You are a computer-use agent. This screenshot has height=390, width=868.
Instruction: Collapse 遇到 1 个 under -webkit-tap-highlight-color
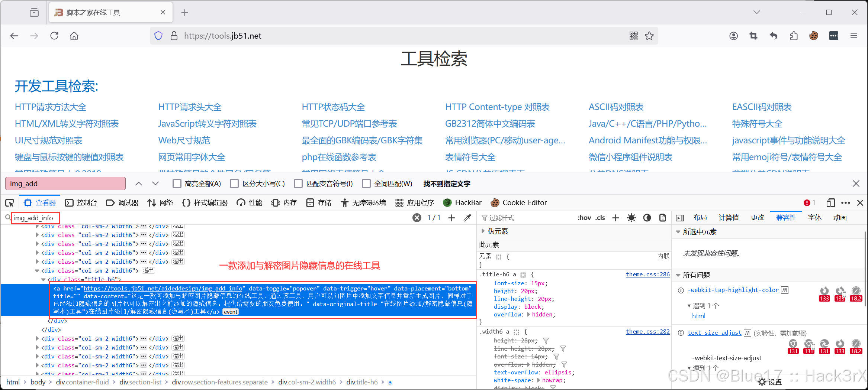[689, 306]
